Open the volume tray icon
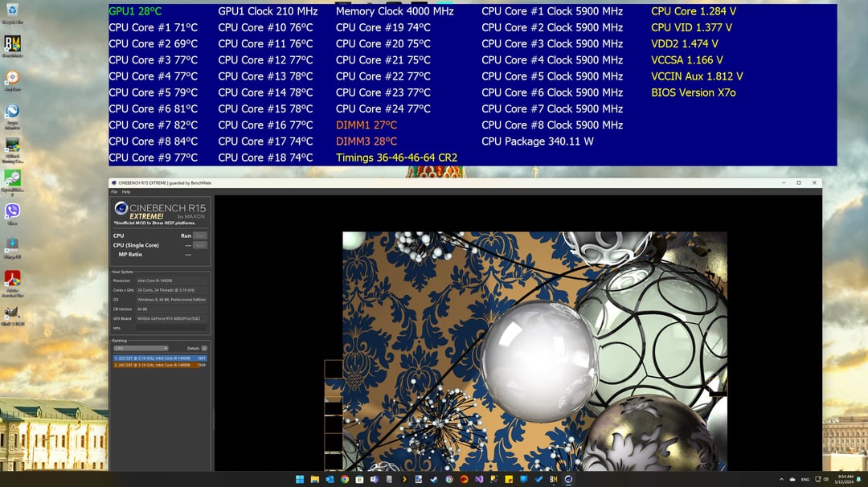 pos(826,479)
